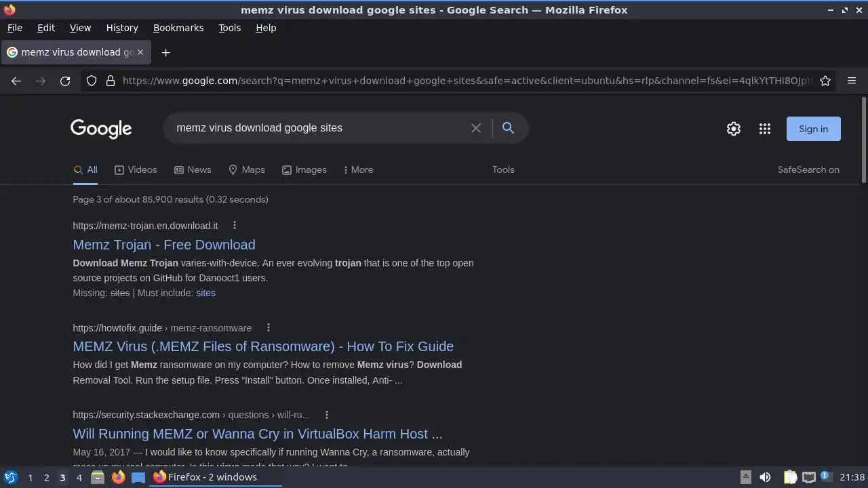Switch to workspace 1
The image size is (868, 488).
click(30, 477)
